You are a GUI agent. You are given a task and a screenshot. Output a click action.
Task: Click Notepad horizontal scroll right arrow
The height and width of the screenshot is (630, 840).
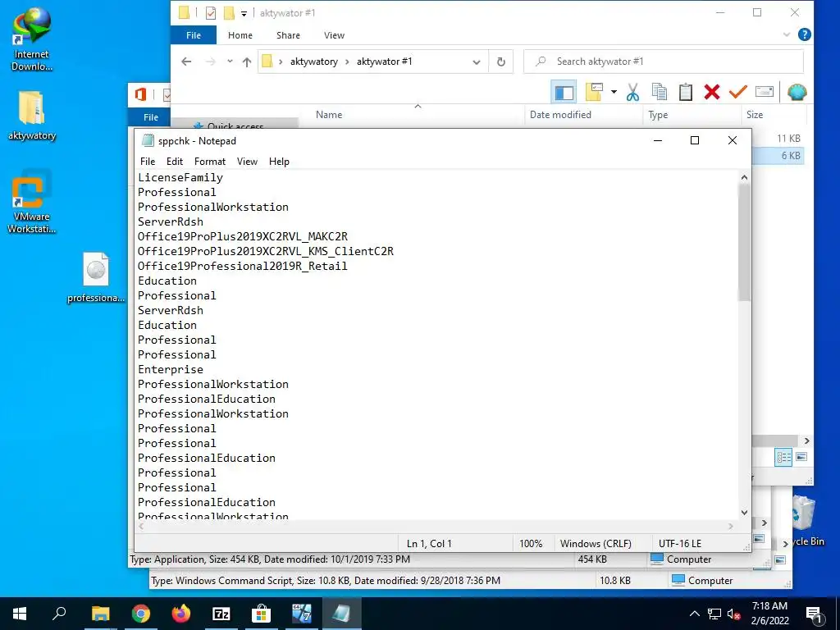tap(731, 527)
